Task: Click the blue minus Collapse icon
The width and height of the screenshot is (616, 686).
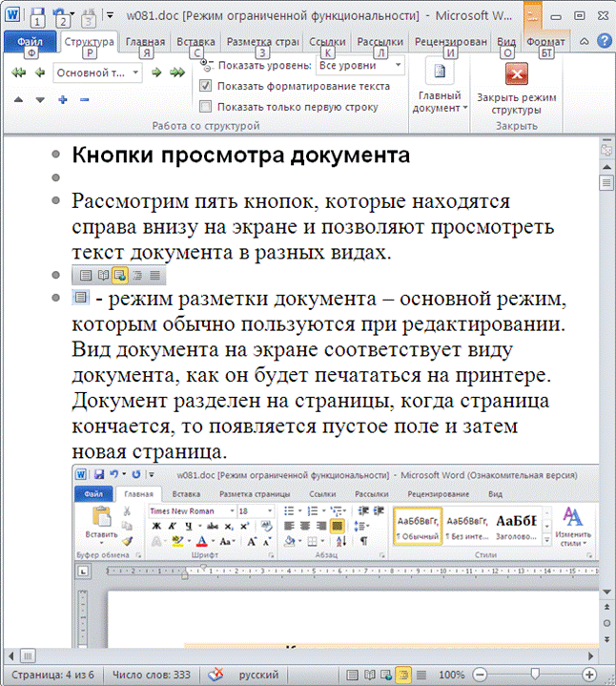Action: pos(85,100)
